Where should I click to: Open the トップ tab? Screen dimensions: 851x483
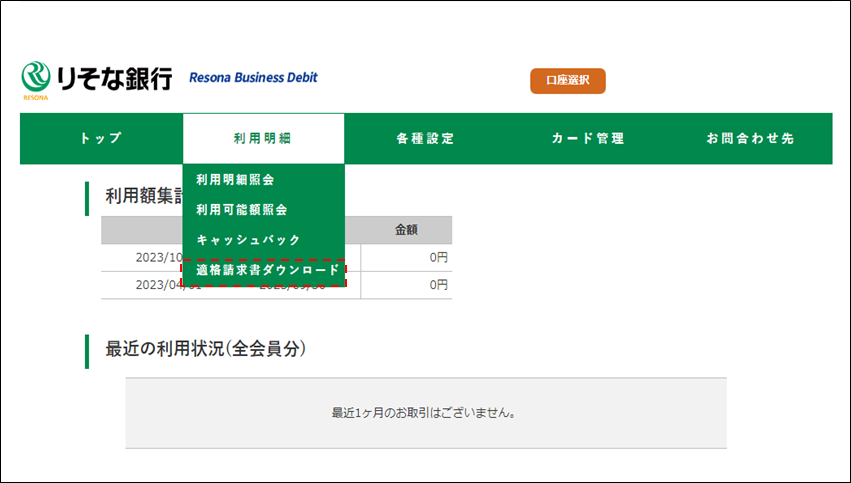pyautogui.click(x=101, y=138)
